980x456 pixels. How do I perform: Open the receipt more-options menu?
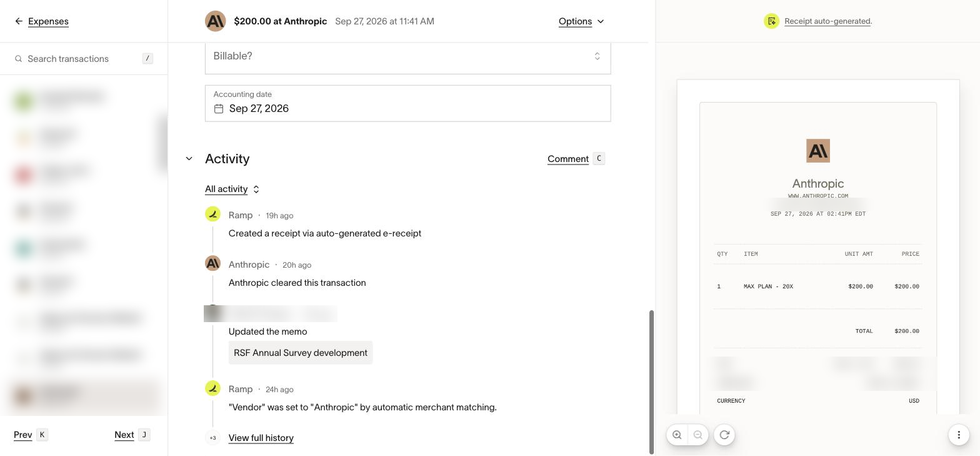click(x=959, y=435)
